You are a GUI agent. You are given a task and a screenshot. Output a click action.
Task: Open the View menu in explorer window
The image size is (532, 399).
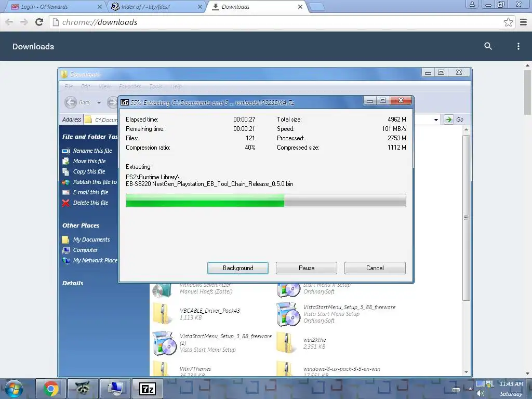click(104, 86)
